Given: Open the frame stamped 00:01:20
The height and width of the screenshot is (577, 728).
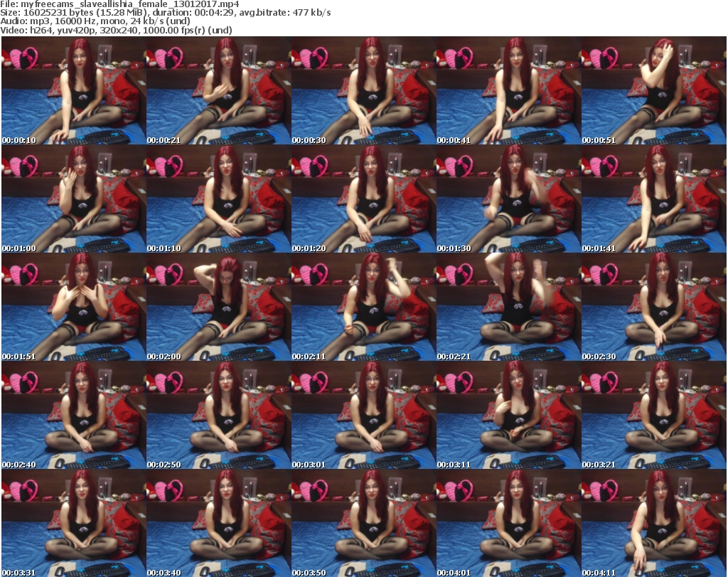Looking at the screenshot, I should click(363, 198).
